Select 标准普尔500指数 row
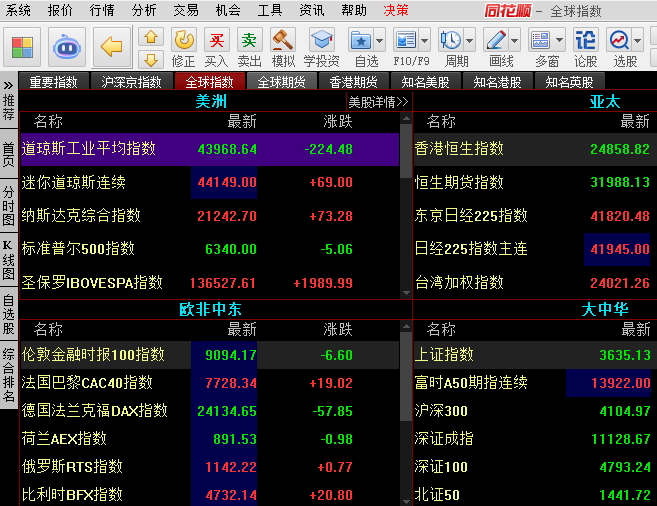Screen dimensions: 657x506 tap(210, 249)
